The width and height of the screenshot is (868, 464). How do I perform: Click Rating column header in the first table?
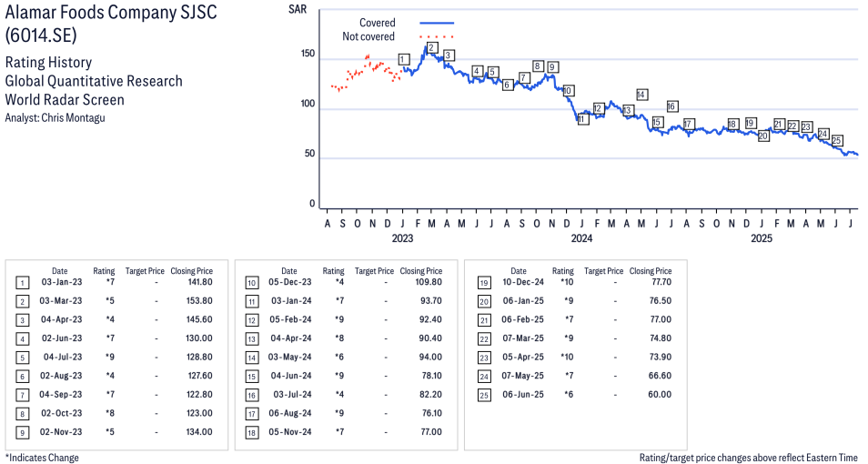click(104, 271)
